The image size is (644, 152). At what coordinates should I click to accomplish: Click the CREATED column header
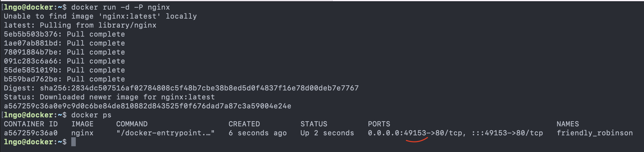(x=244, y=124)
